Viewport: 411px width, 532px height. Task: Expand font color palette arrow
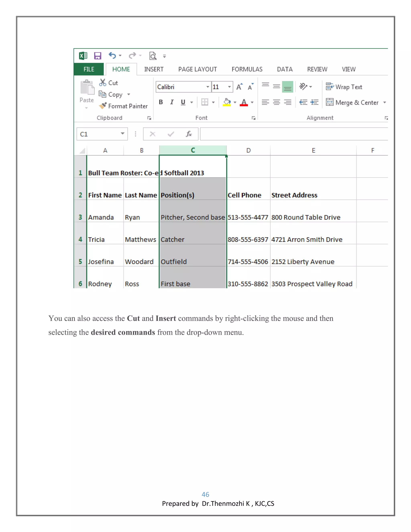252,102
